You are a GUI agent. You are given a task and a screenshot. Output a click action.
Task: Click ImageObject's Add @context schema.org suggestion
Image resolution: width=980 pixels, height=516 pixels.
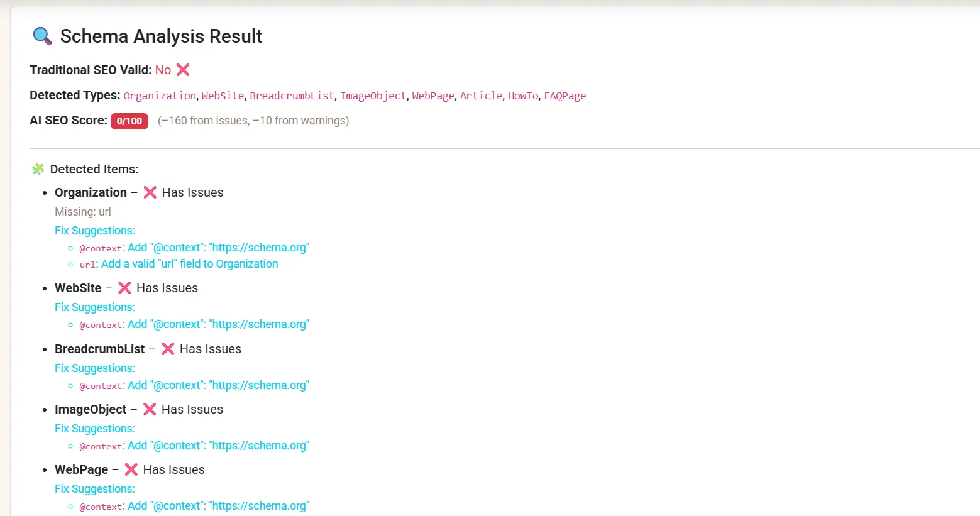(x=218, y=446)
